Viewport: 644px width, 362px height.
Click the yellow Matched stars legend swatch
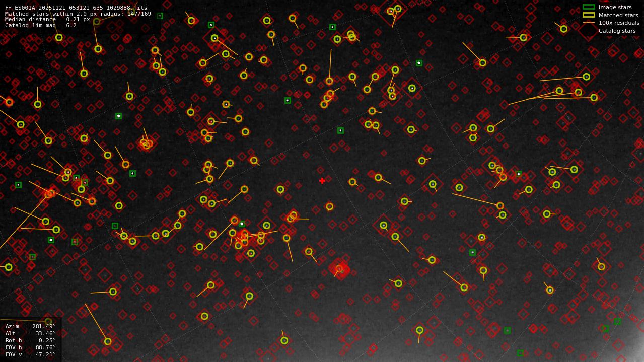pyautogui.click(x=589, y=15)
